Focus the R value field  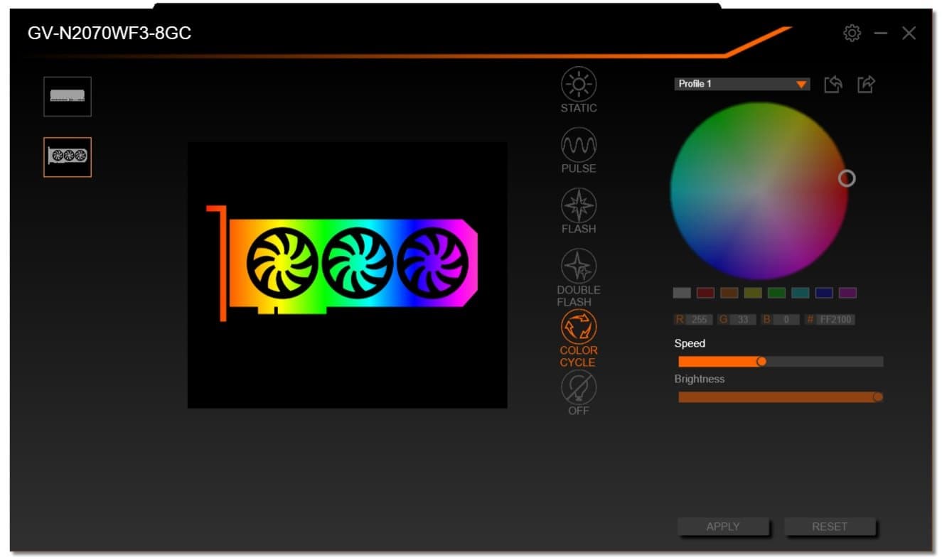point(699,320)
